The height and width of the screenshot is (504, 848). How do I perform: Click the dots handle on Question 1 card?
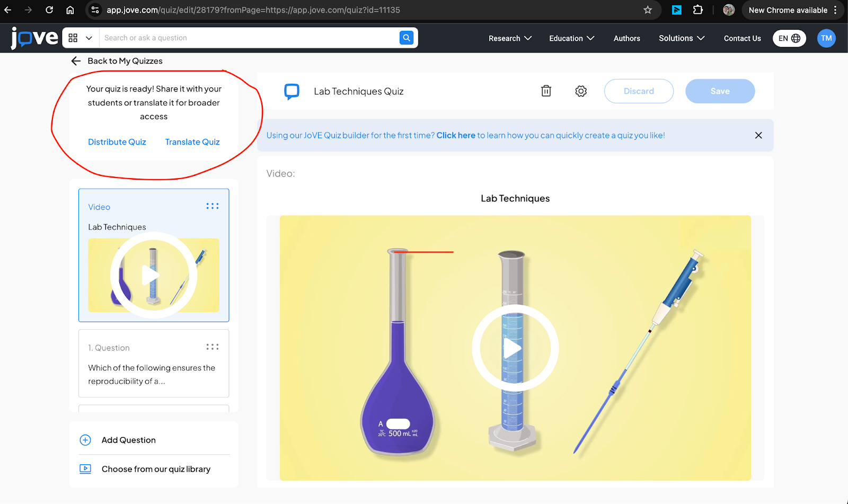click(213, 347)
